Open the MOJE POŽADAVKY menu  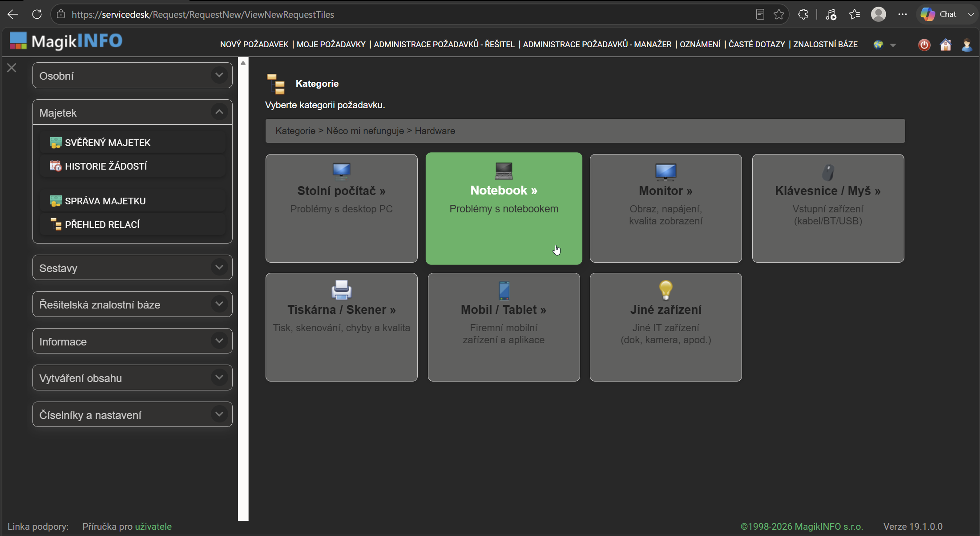point(331,45)
